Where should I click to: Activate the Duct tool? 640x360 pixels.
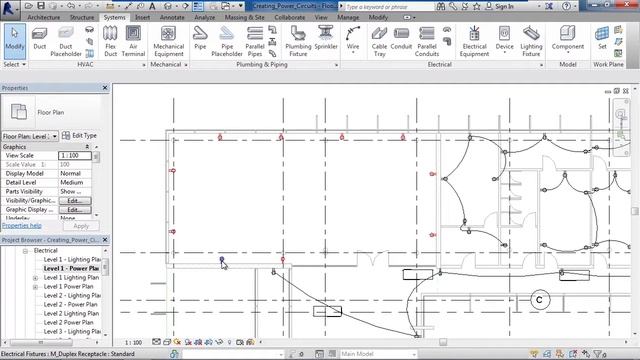point(40,39)
